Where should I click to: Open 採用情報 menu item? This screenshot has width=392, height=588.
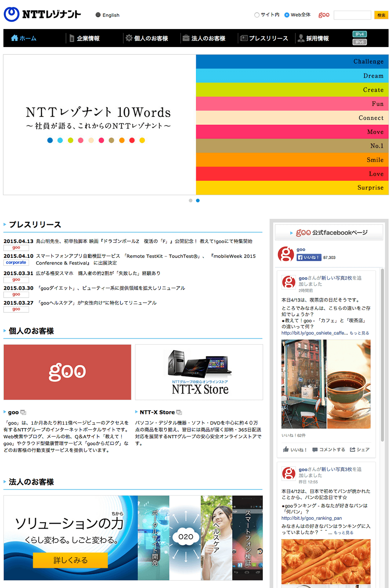click(313, 38)
